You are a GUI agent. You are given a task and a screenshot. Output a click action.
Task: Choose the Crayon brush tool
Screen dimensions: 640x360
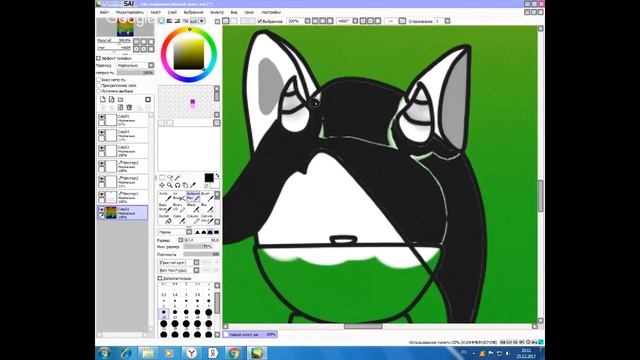point(193,219)
